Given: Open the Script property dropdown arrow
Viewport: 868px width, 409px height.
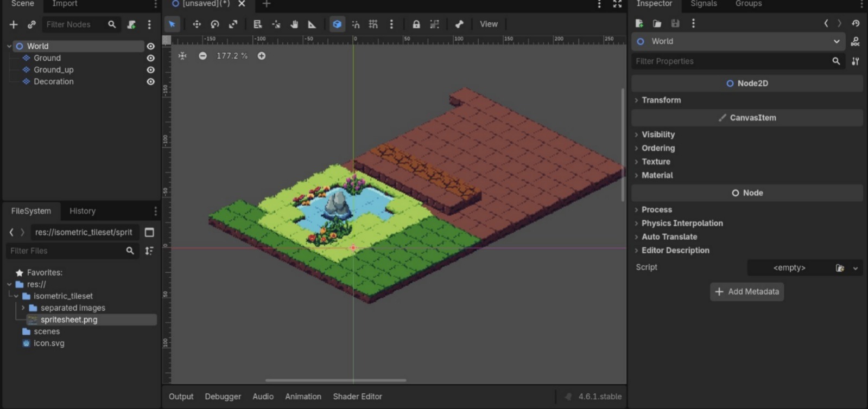Looking at the screenshot, I should click(856, 268).
